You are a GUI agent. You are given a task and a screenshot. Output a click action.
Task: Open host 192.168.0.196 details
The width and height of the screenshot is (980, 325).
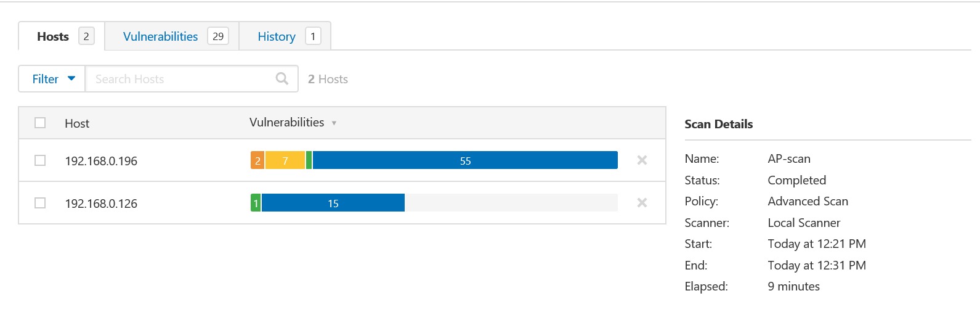click(x=101, y=161)
